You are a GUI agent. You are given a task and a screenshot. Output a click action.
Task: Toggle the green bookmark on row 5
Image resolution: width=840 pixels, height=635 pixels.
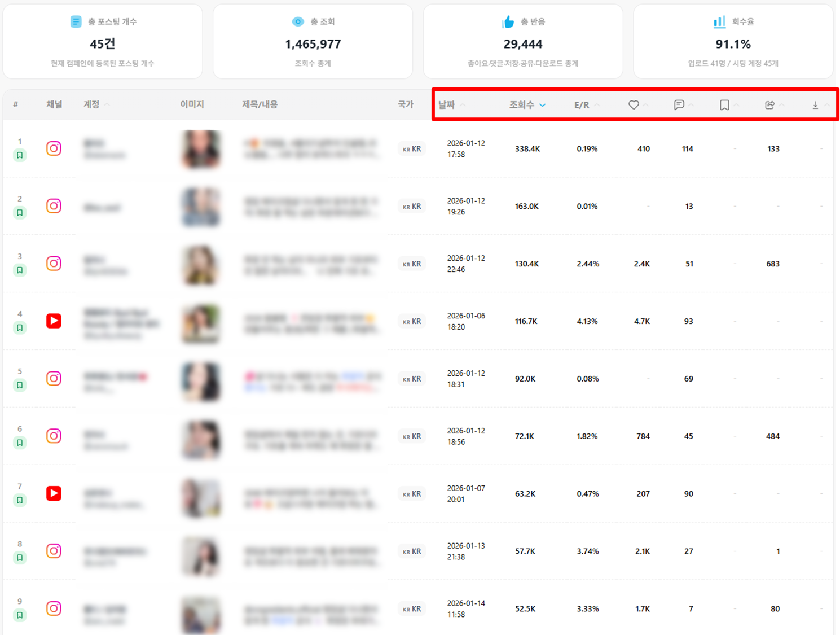coord(20,385)
